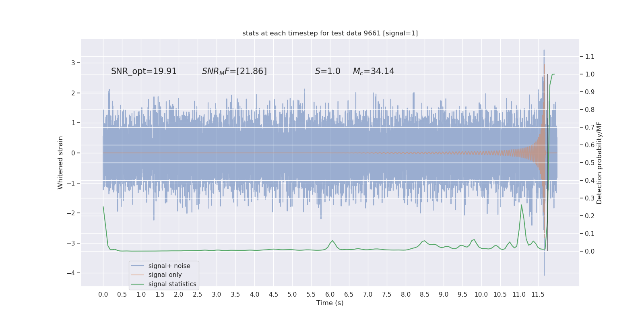Click the S=1.0 annotation

click(328, 71)
